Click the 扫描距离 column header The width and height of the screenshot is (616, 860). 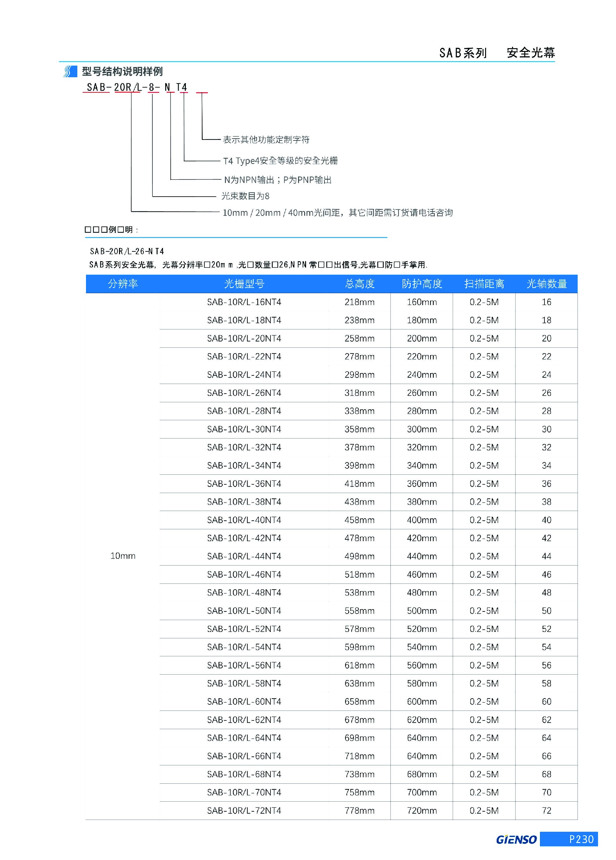(484, 284)
